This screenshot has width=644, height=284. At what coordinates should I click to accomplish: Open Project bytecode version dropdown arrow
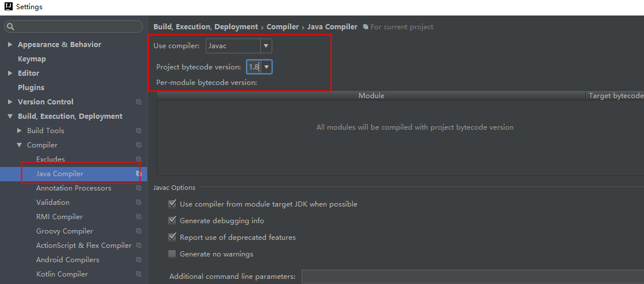(x=267, y=67)
